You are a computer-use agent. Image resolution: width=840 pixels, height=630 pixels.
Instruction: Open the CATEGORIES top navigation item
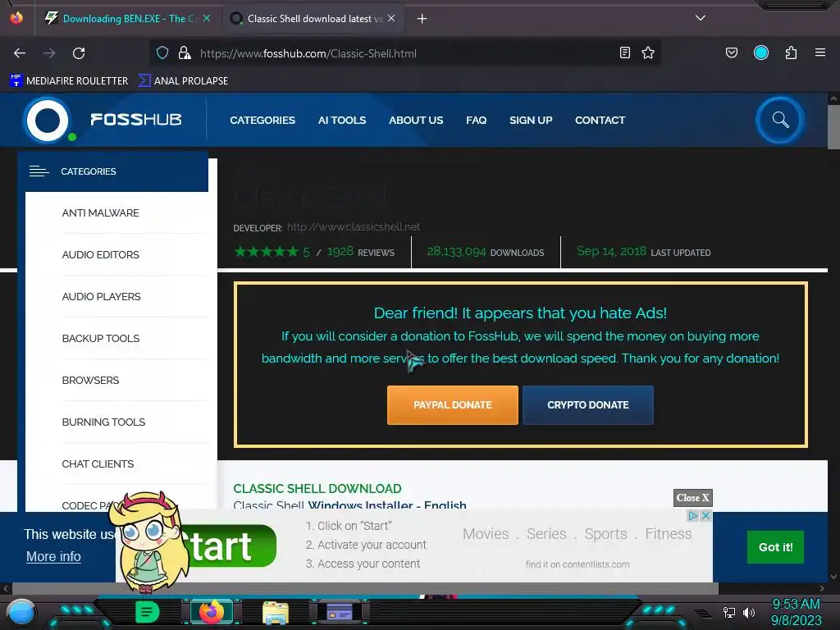tap(262, 120)
